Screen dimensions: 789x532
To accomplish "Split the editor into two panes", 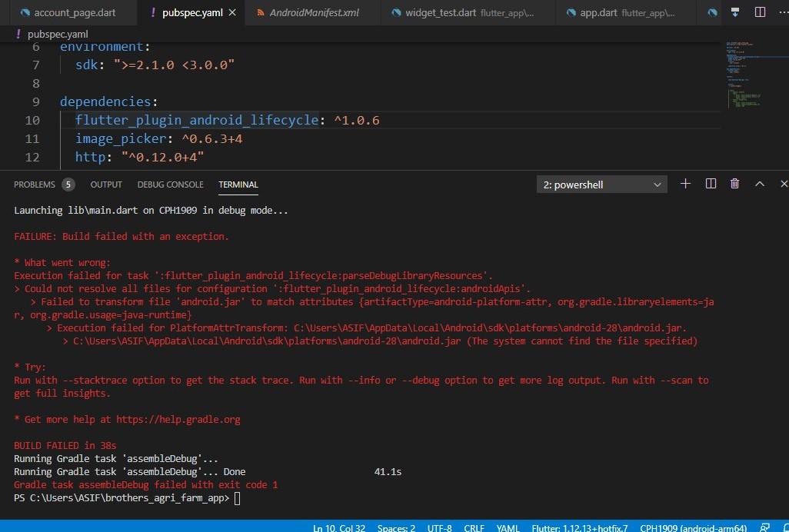I will click(759, 12).
